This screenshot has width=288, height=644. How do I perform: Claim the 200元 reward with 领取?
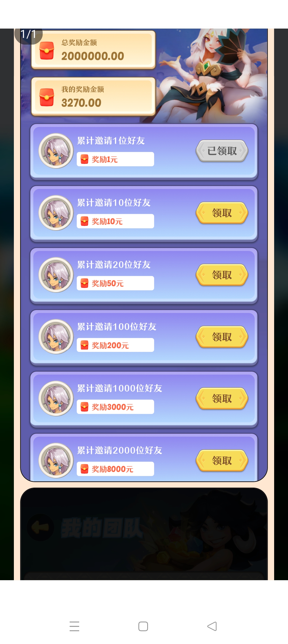click(x=222, y=337)
